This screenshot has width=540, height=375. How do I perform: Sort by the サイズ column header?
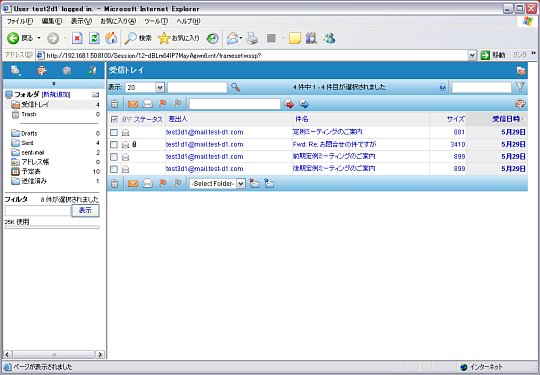click(x=456, y=119)
